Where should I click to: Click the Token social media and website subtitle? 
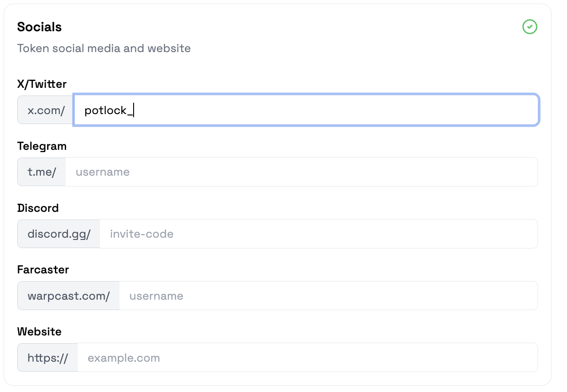click(104, 48)
